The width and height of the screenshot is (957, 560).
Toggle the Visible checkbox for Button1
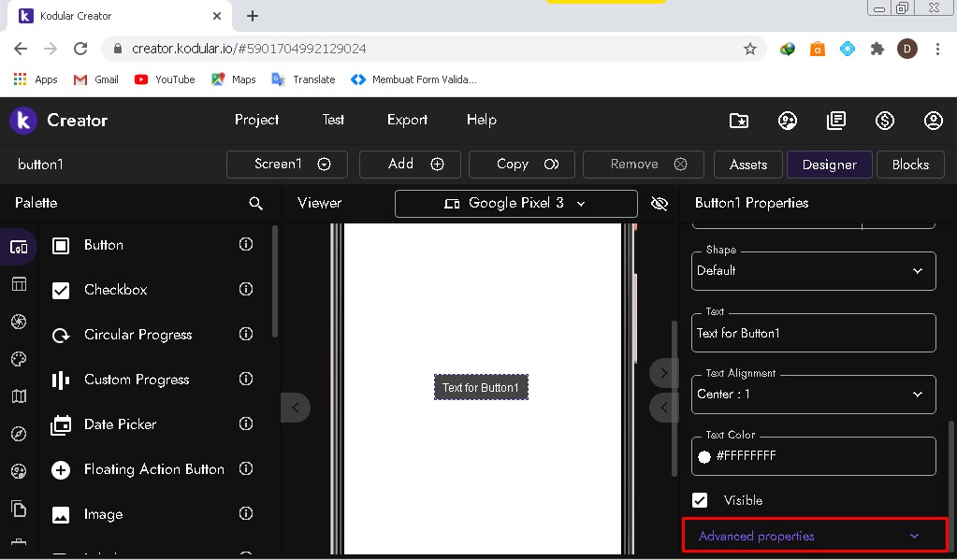click(700, 500)
